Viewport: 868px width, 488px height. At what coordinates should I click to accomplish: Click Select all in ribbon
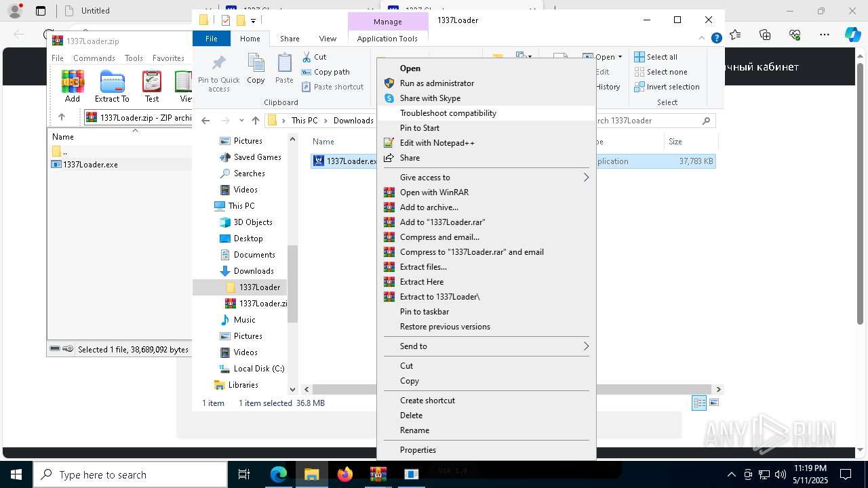coord(656,57)
